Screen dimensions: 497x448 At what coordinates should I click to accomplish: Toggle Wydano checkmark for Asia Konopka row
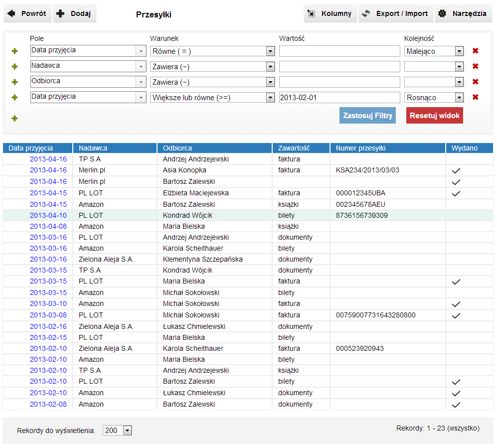455,170
